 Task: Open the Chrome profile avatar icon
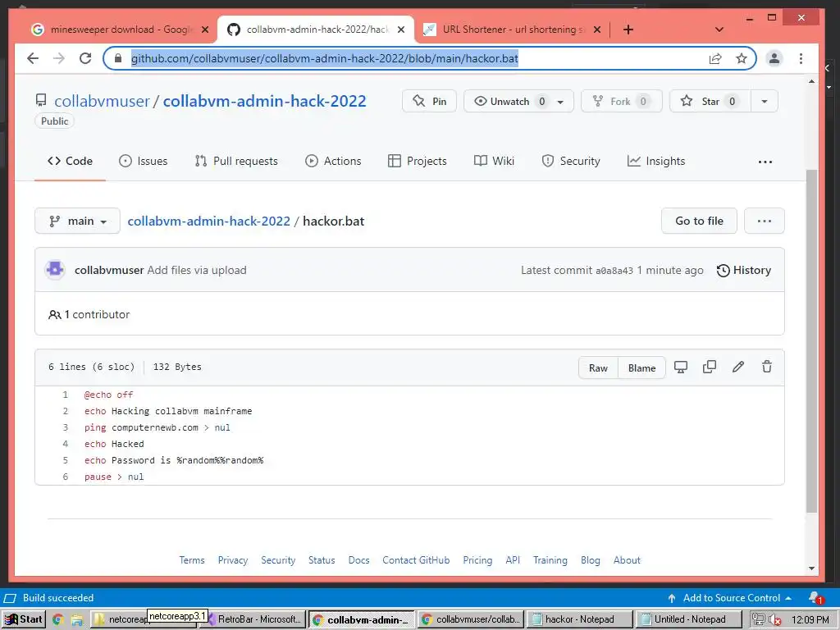point(774,58)
